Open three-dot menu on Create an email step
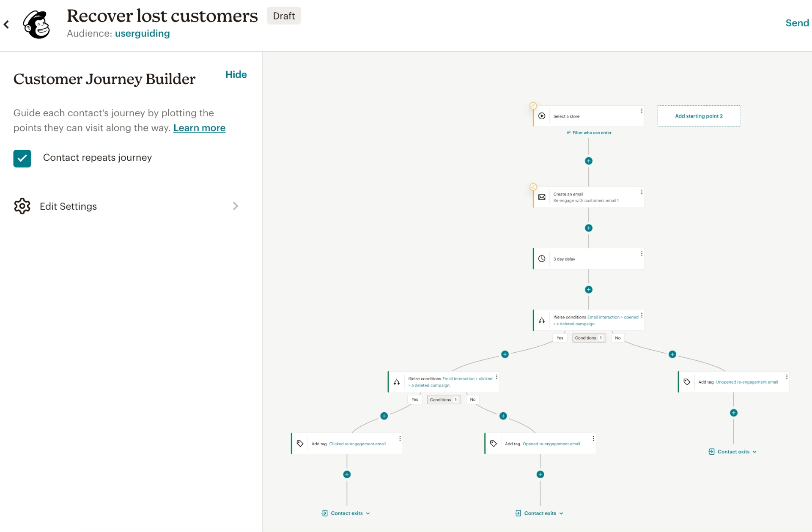 pyautogui.click(x=642, y=192)
